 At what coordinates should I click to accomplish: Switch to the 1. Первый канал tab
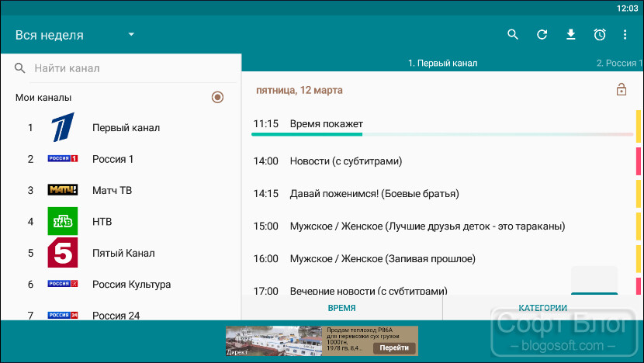coord(442,64)
